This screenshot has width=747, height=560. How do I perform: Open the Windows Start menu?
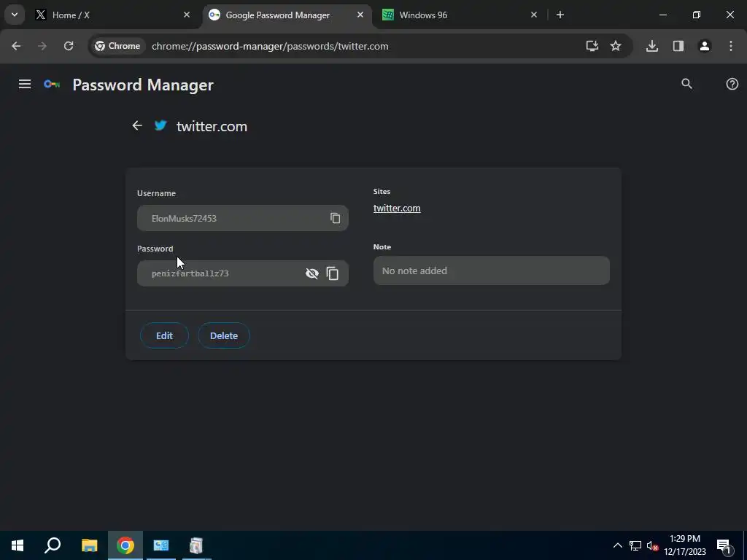pyautogui.click(x=18, y=545)
